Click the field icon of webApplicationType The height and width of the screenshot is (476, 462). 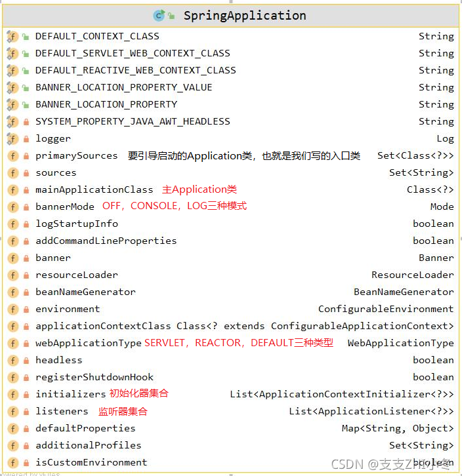pos(12,344)
